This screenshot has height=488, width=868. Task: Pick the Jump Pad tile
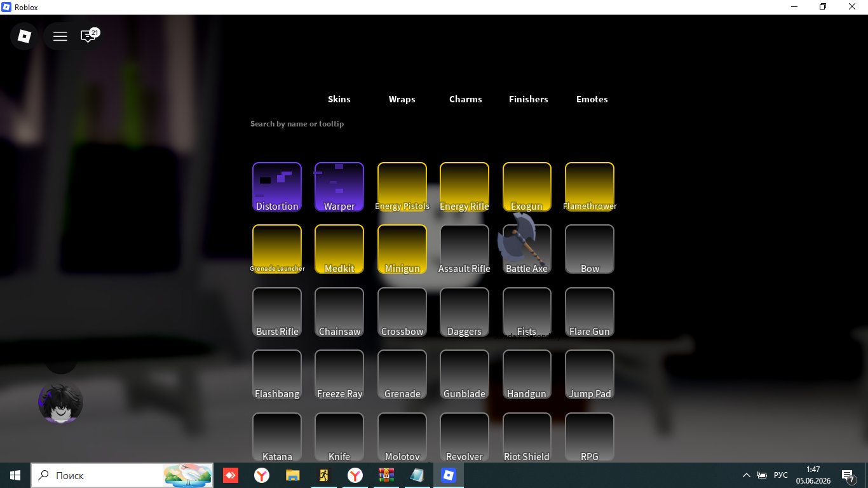590,374
